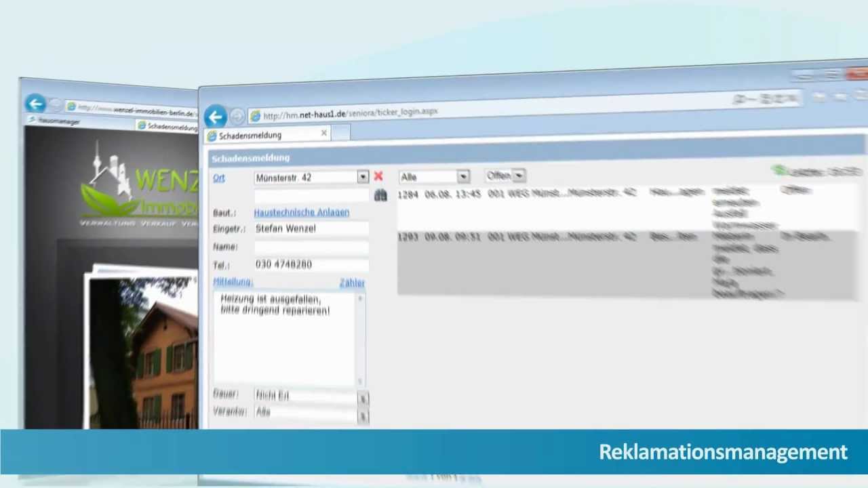Image resolution: width=868 pixels, height=488 pixels.
Task: Open the Münsterstr. 42 location dropdown
Action: [363, 177]
